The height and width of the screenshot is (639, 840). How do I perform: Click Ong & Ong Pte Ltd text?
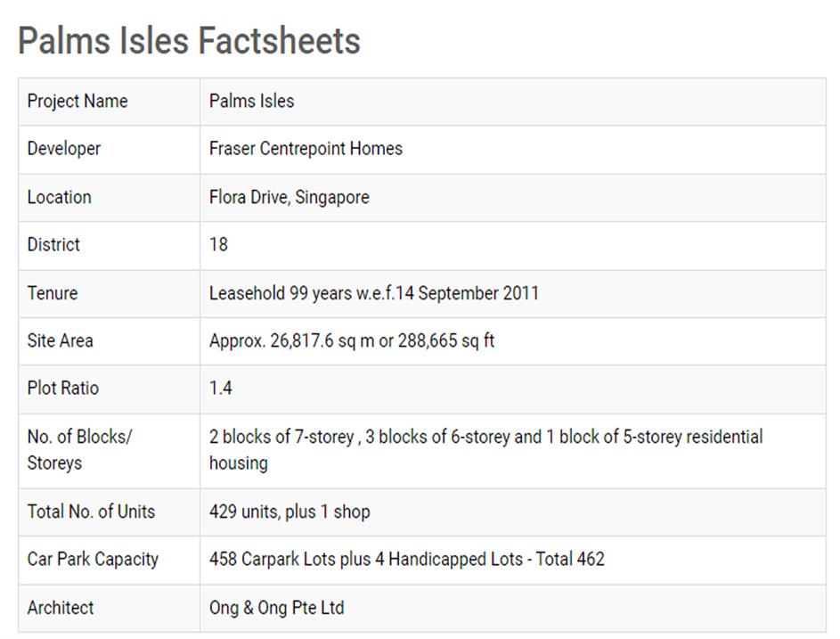276,608
